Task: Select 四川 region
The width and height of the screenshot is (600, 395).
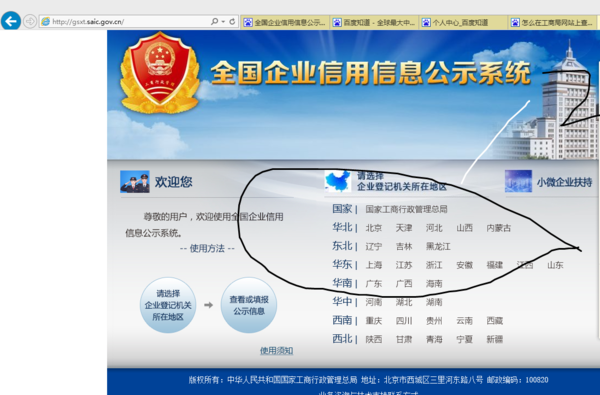Action: 404,320
